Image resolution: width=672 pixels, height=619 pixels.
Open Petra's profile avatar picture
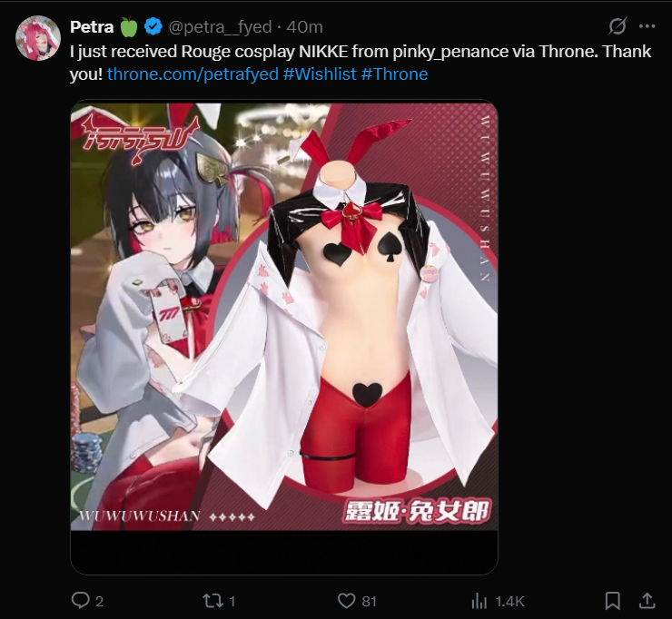click(38, 38)
